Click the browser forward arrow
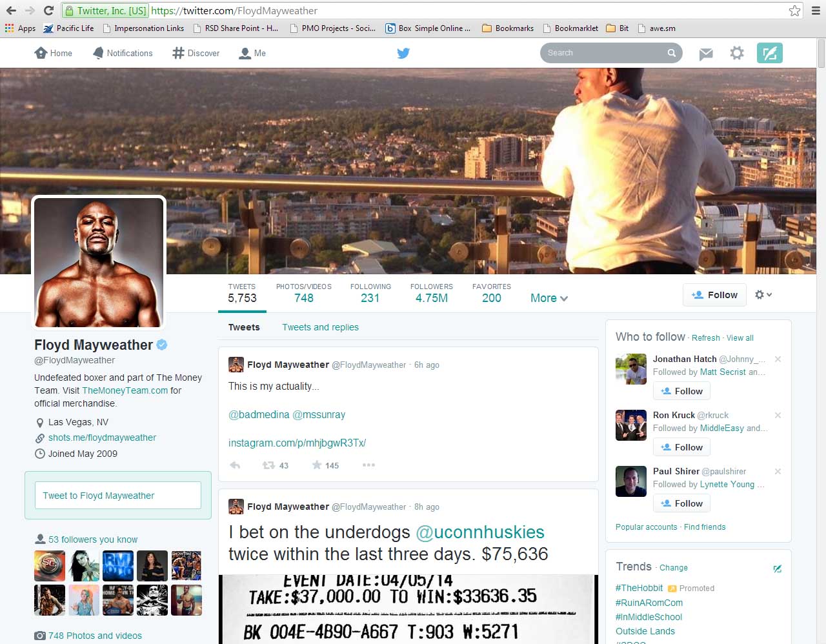Image resolution: width=826 pixels, height=644 pixels. [x=30, y=10]
